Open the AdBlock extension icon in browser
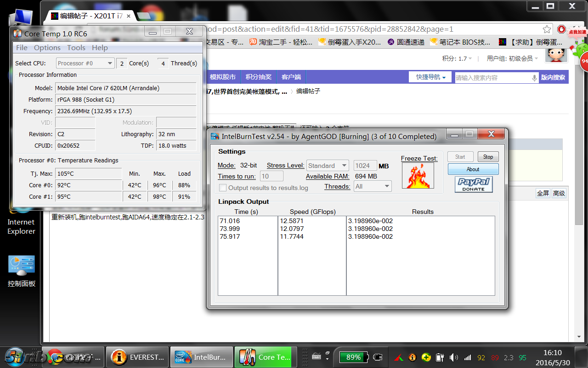 561,29
